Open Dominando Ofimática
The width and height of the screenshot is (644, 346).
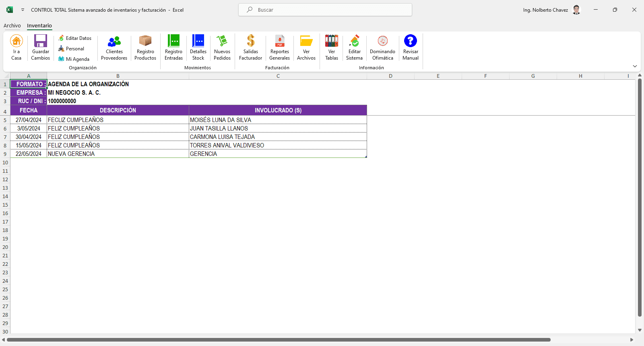tap(383, 47)
